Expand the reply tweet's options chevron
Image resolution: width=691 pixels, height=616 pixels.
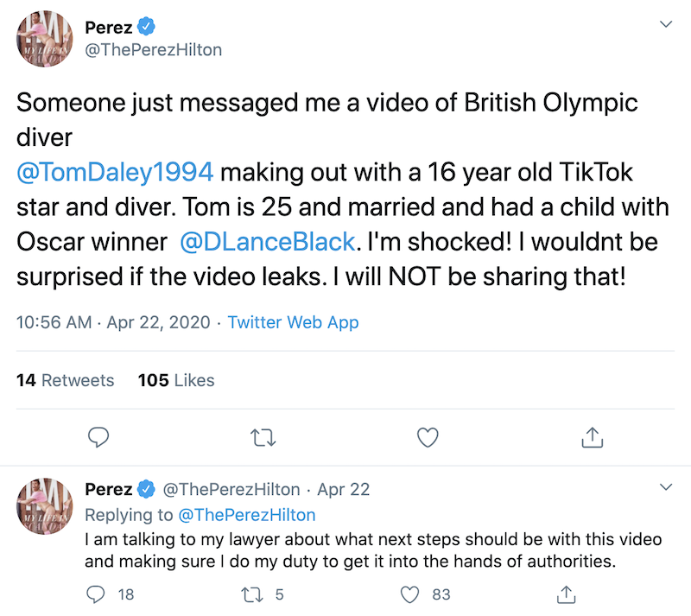(666, 486)
